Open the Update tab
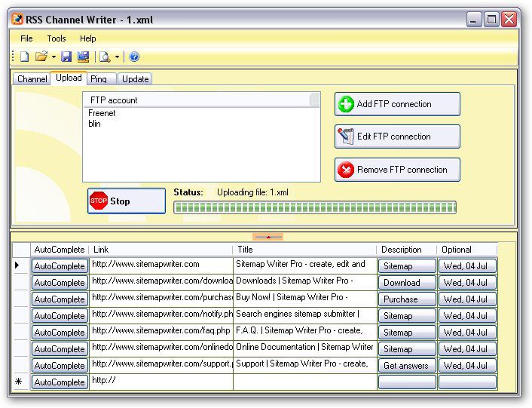The image size is (532, 408). [135, 78]
